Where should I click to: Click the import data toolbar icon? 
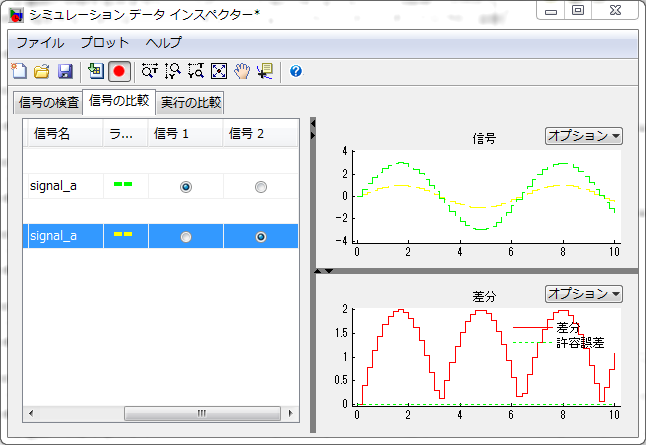tap(96, 71)
